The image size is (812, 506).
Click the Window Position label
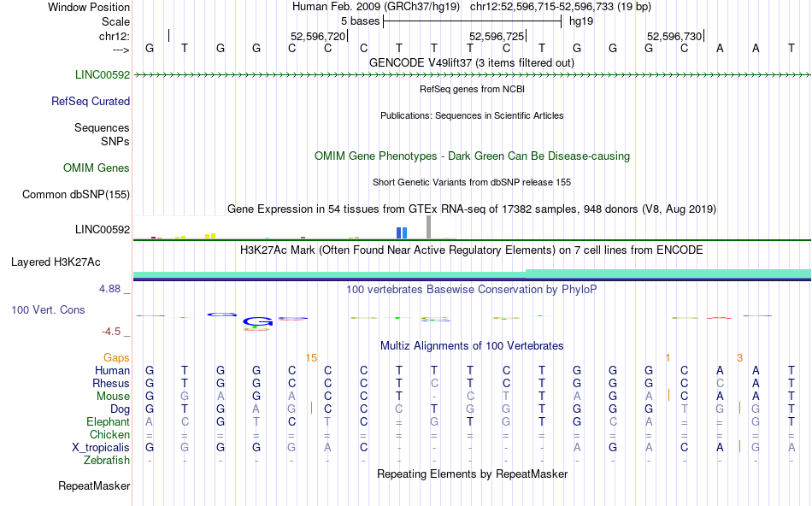[x=89, y=7]
